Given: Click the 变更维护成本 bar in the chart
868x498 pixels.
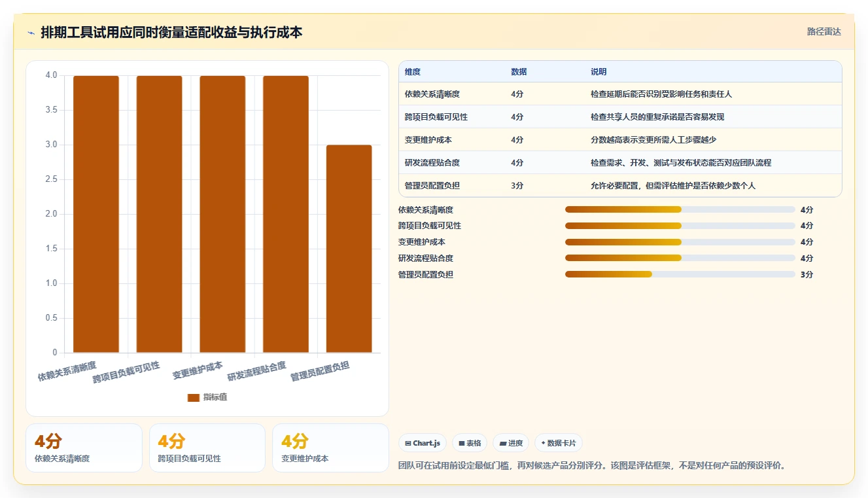Looking at the screenshot, I should click(x=222, y=214).
